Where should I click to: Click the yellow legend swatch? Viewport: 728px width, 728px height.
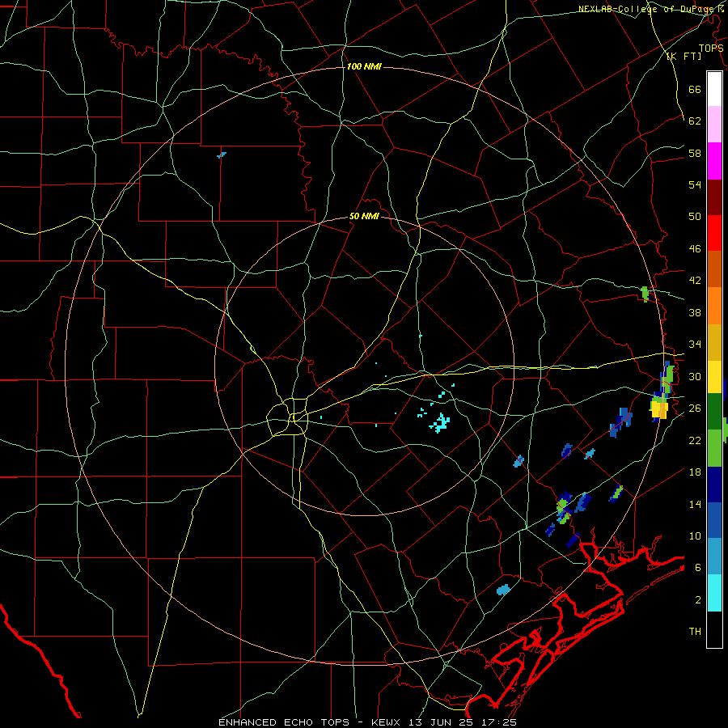[x=714, y=377]
